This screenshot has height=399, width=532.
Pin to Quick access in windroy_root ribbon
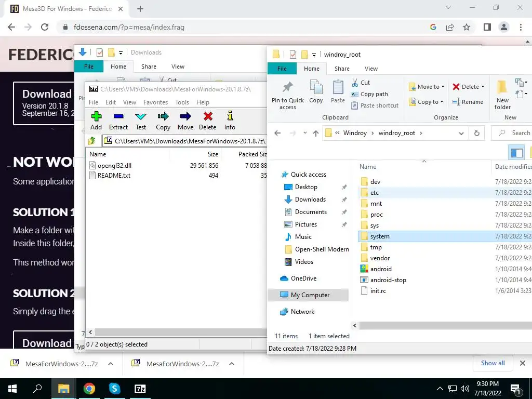pos(288,96)
